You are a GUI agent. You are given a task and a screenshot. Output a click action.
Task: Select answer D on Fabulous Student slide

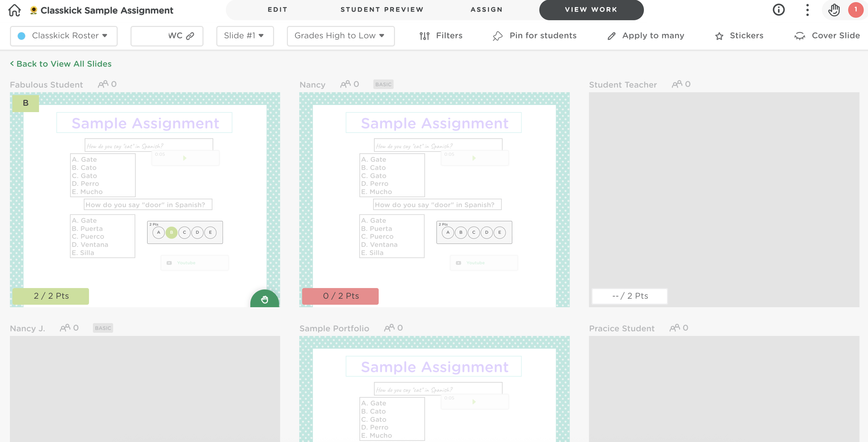coord(197,232)
